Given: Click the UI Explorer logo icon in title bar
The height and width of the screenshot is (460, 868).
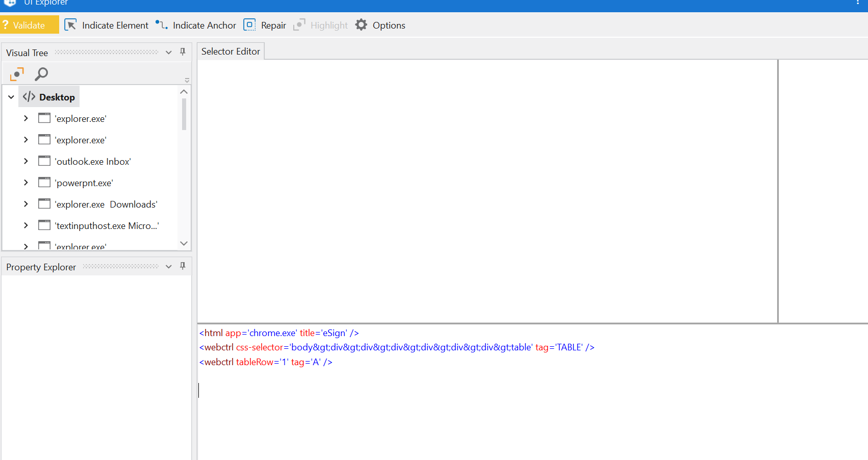Looking at the screenshot, I should click(11, 3).
